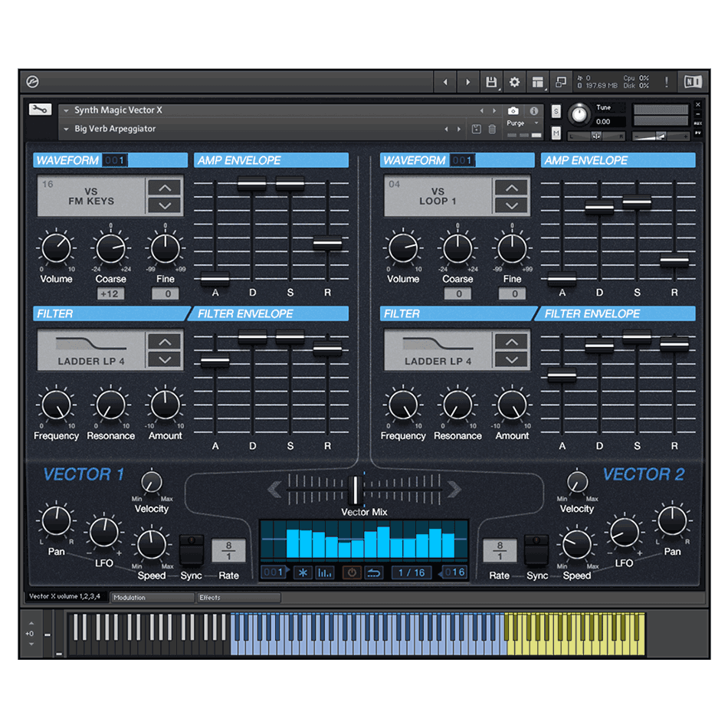Toggle Vector 2 LFO Sync switch
The height and width of the screenshot is (728, 728).
[x=536, y=549]
